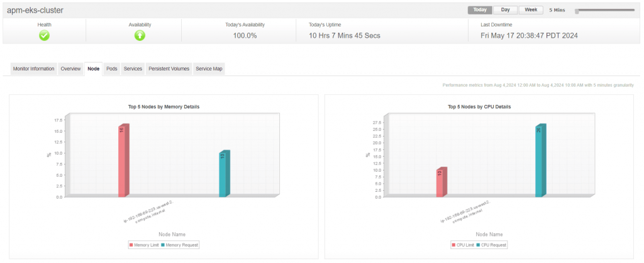644x263 pixels.
Task: Open the Services tab
Action: (133, 69)
